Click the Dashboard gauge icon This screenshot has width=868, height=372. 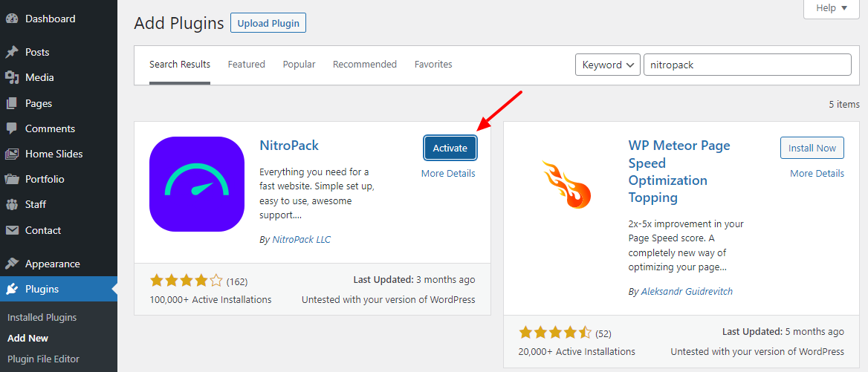[12, 19]
